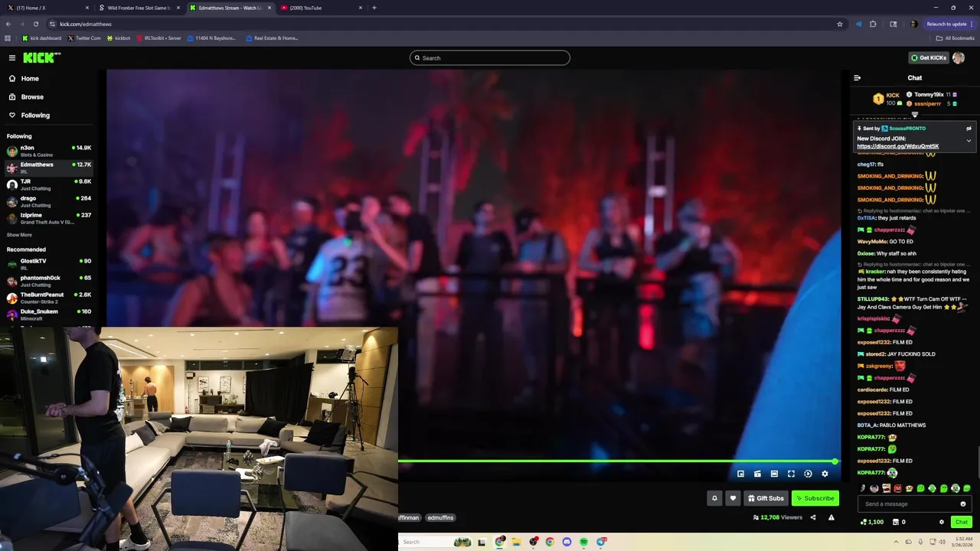
Task: Open volume control in system tray
Action: 942,542
